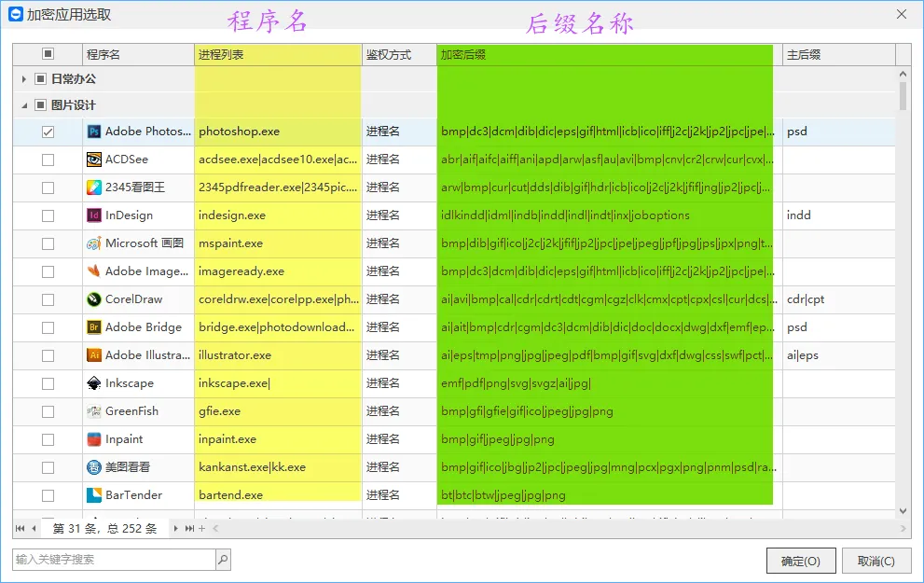Toggle the select-all header checkbox
The width and height of the screenshot is (924, 583).
[48, 54]
